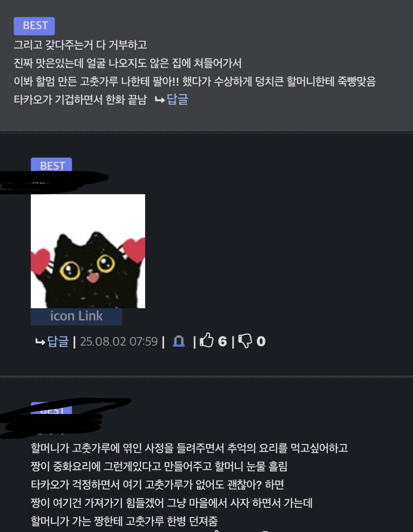Click reply arrow icon in top comment
The image size is (413, 532).
(160, 100)
